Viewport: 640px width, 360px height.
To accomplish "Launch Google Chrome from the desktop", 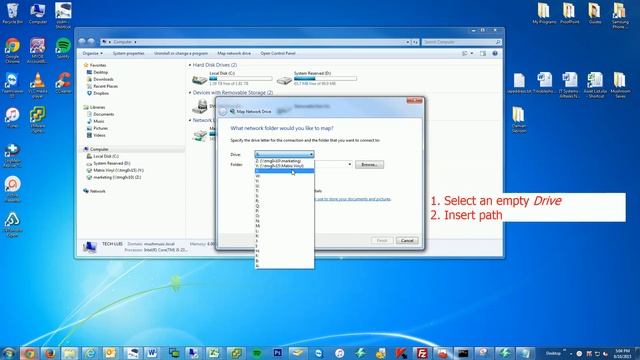I will click(12, 50).
